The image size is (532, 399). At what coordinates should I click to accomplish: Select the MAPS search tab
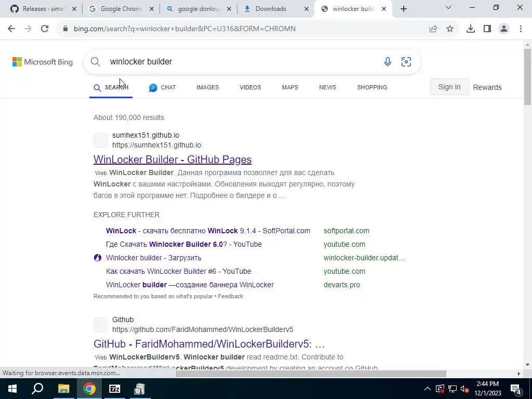point(290,87)
